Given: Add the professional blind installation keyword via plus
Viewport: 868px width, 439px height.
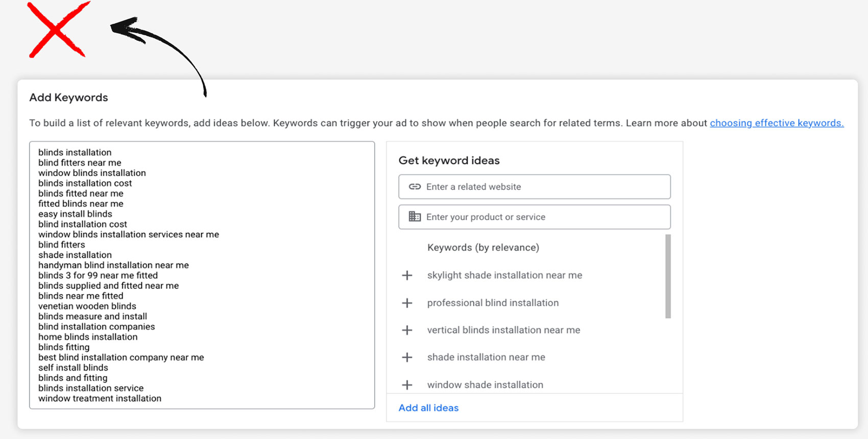Looking at the screenshot, I should 407,303.
